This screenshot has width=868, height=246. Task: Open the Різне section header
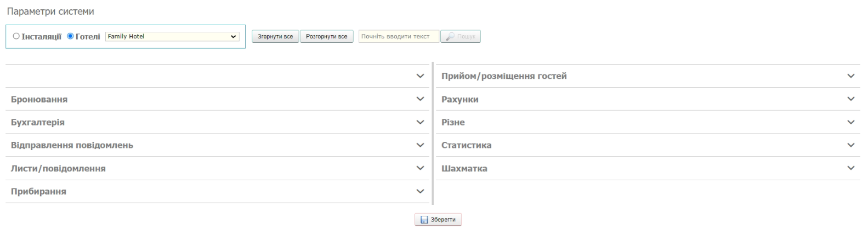453,123
